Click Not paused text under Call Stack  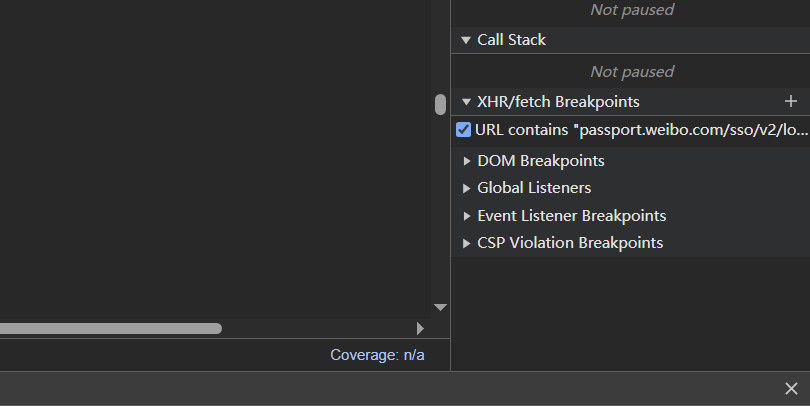click(x=632, y=72)
